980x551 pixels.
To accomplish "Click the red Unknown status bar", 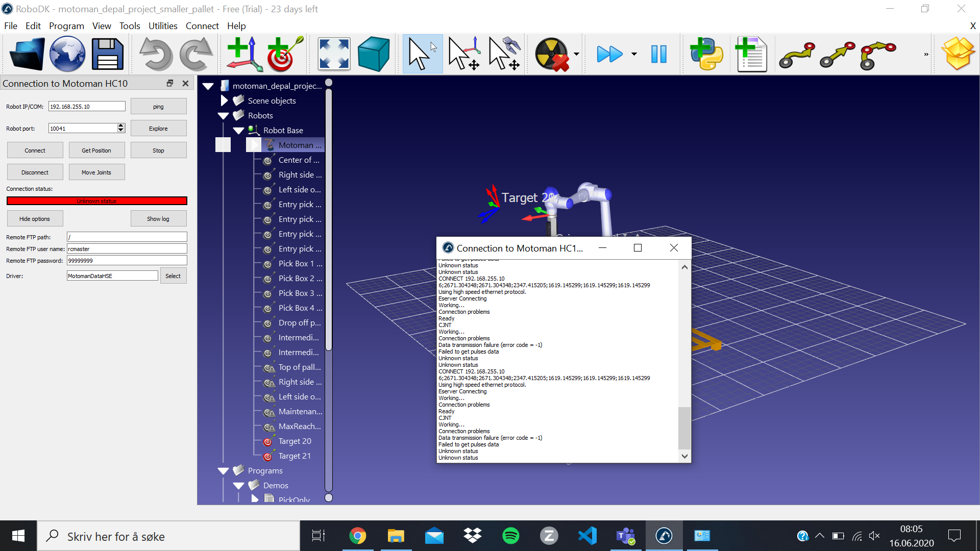I will pos(97,201).
